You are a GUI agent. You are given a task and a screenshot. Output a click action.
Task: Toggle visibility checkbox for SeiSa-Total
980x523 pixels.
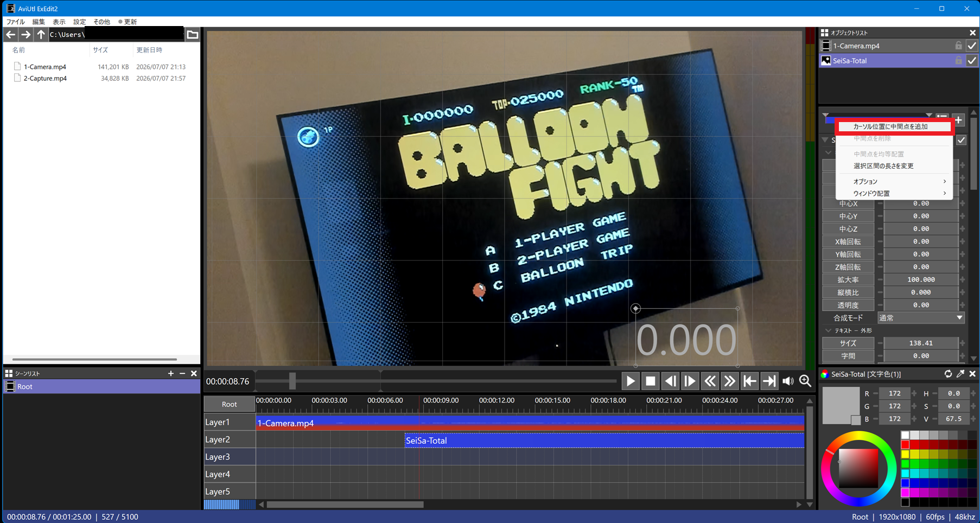pos(972,61)
